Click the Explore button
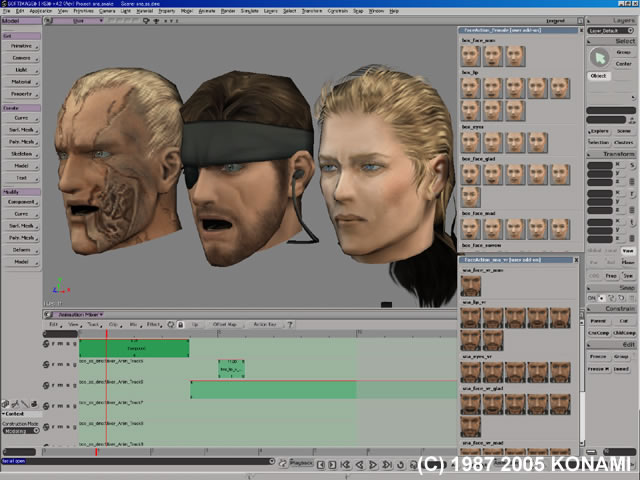 pos(599,131)
